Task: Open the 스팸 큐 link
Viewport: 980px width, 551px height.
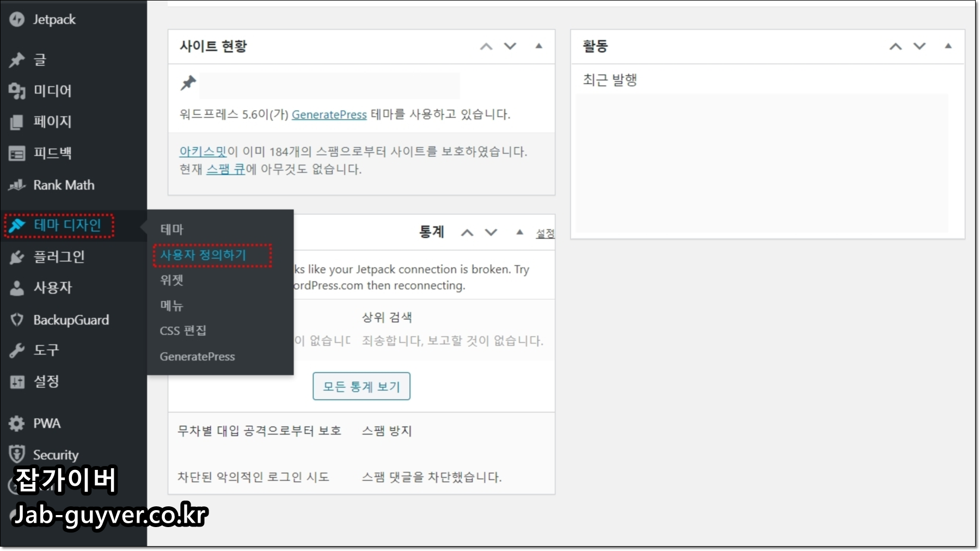Action: (226, 169)
